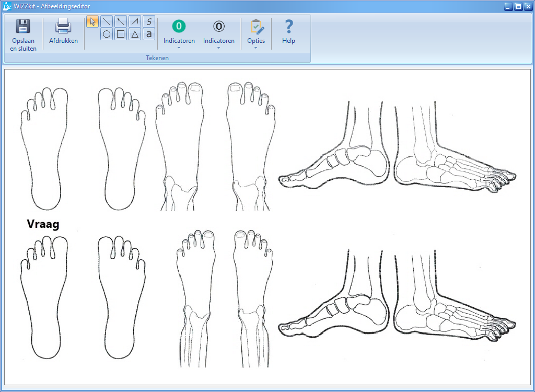Select the circle shape tool

[107, 34]
